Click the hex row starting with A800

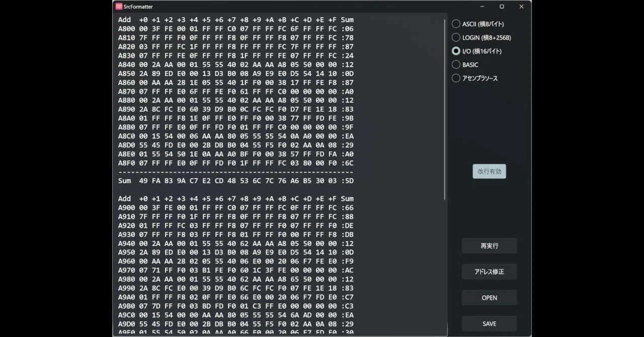click(x=236, y=29)
